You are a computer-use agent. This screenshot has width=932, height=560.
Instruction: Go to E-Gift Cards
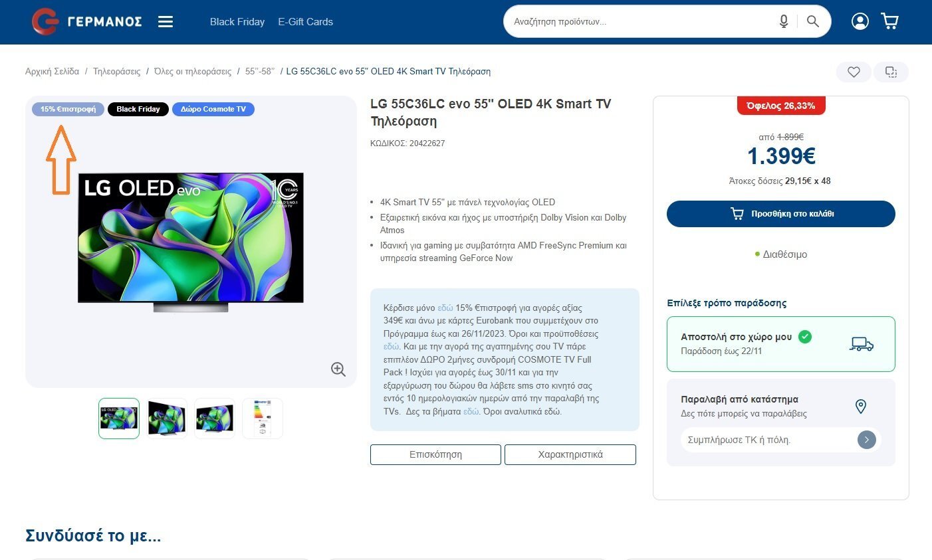(306, 22)
